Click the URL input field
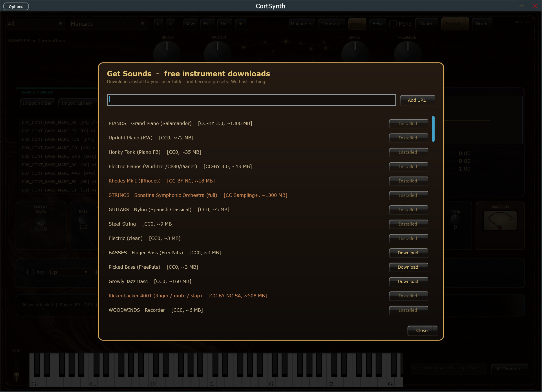 click(251, 100)
